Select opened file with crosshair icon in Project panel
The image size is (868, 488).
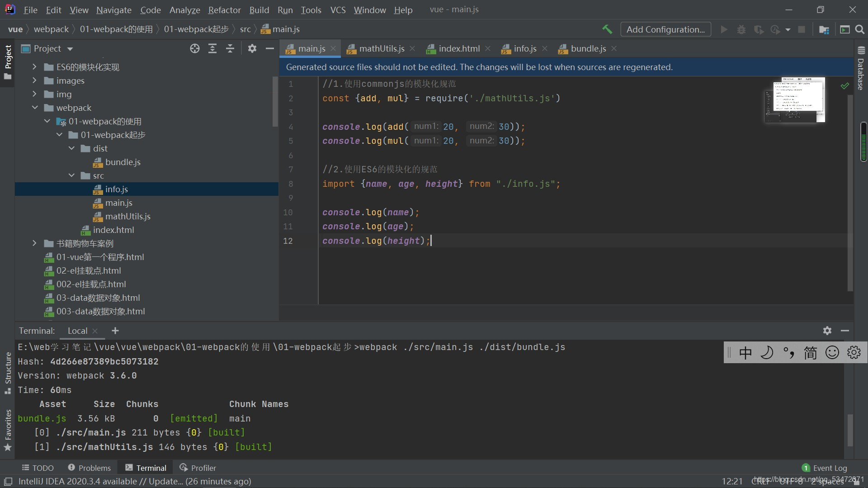(x=194, y=48)
